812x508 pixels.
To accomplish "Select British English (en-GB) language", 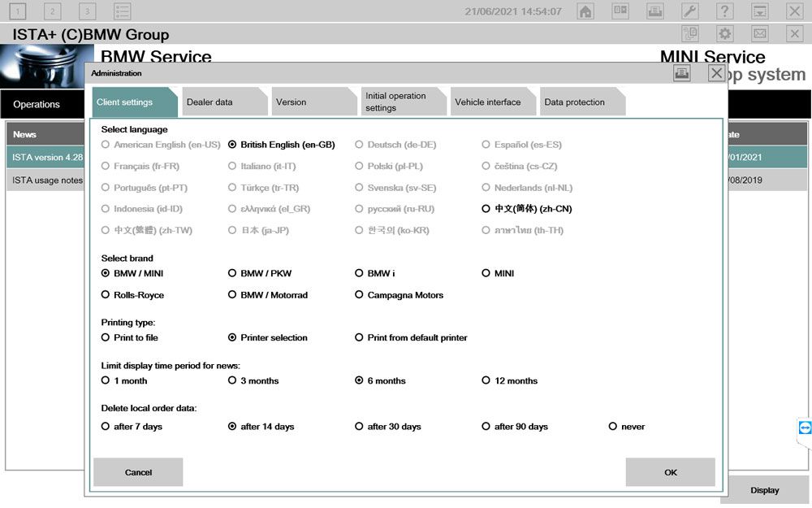I will coord(282,145).
